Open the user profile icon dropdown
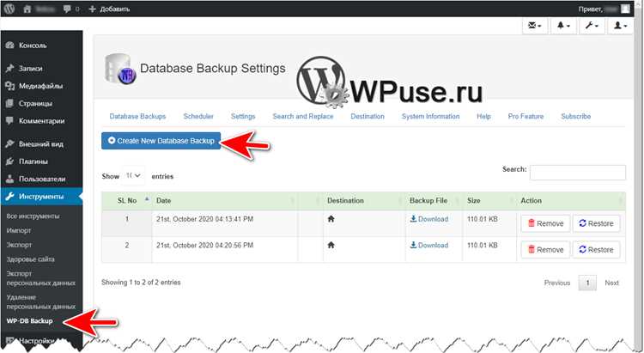Viewport: 644px width, 353px height. point(620,26)
